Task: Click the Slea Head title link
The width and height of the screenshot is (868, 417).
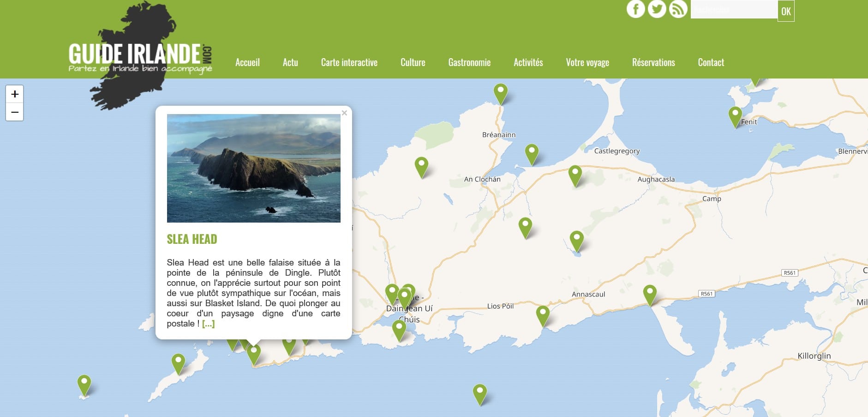Action: click(x=192, y=239)
